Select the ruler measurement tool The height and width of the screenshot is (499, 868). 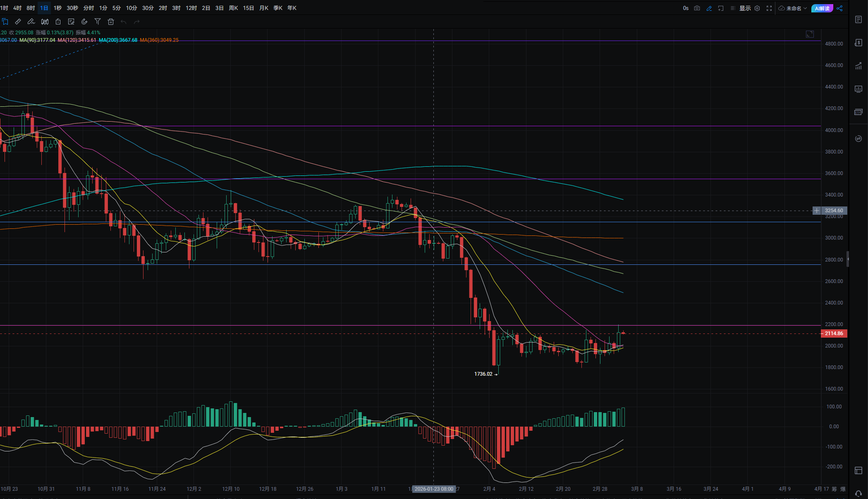coord(18,22)
